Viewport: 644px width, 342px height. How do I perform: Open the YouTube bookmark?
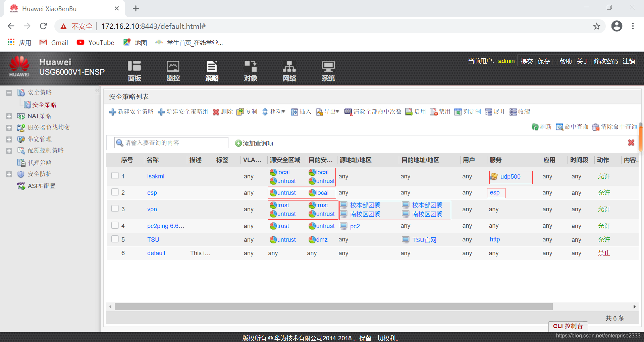pyautogui.click(x=96, y=43)
